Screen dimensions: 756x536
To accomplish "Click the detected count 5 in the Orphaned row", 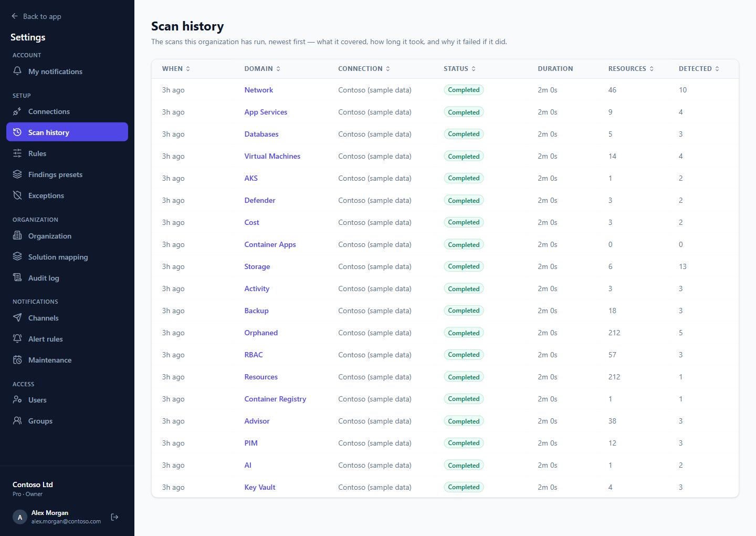I will pos(681,333).
